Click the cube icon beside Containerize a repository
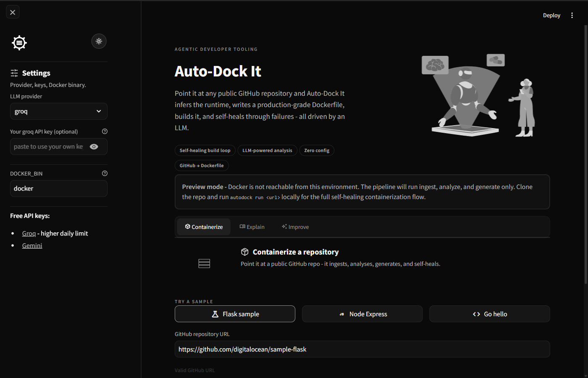This screenshot has width=588, height=378. click(245, 252)
